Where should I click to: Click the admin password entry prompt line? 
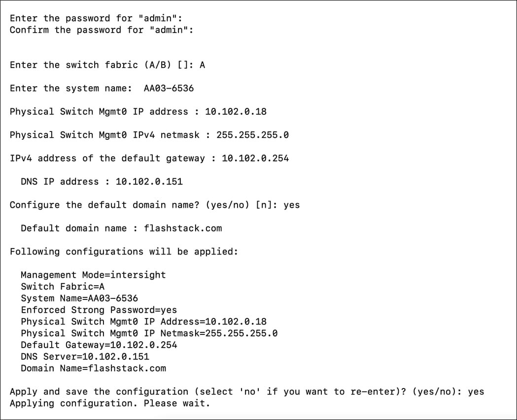coord(96,18)
